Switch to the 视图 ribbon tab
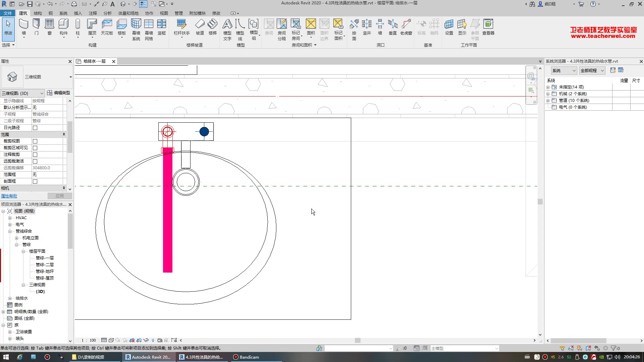This screenshot has height=362, width=644. point(164,13)
